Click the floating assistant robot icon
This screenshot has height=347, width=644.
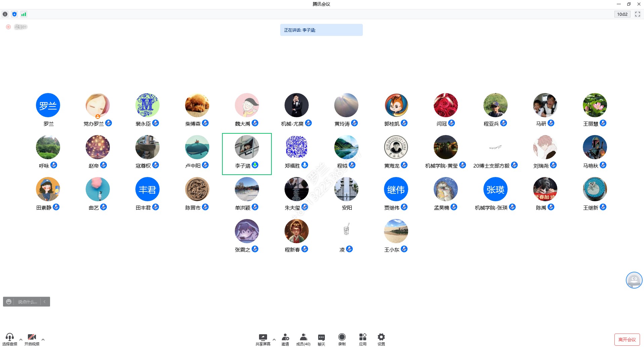(x=634, y=280)
